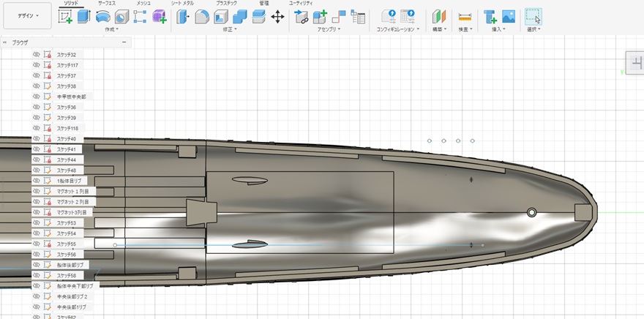Open the デザイン workspace dropdown

(26, 16)
